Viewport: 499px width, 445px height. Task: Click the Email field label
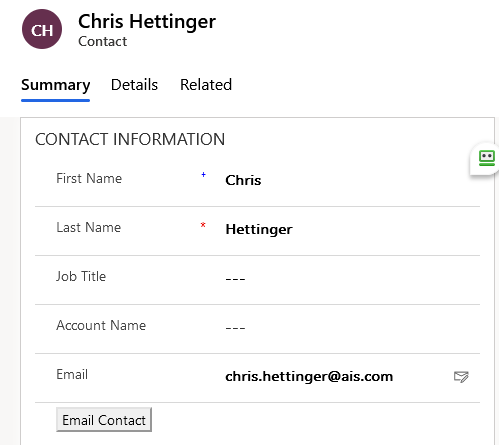(x=72, y=374)
